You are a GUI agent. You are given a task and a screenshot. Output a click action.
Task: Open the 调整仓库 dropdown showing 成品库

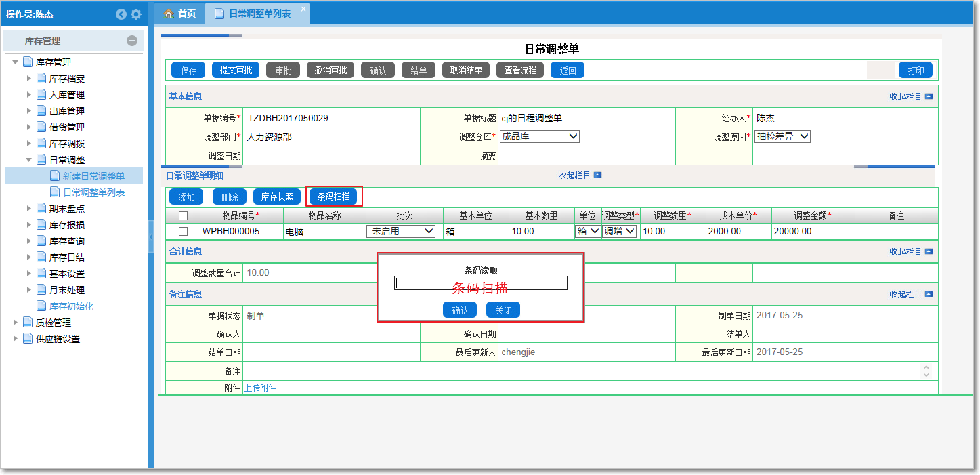click(x=539, y=136)
